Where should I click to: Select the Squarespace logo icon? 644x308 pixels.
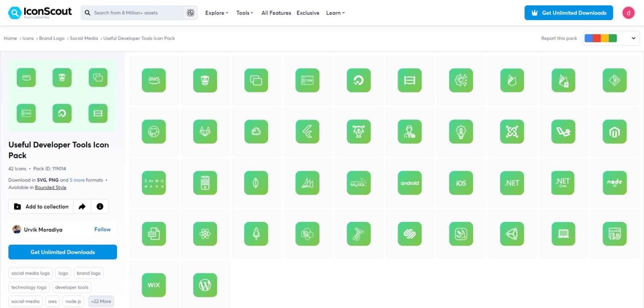point(410,234)
